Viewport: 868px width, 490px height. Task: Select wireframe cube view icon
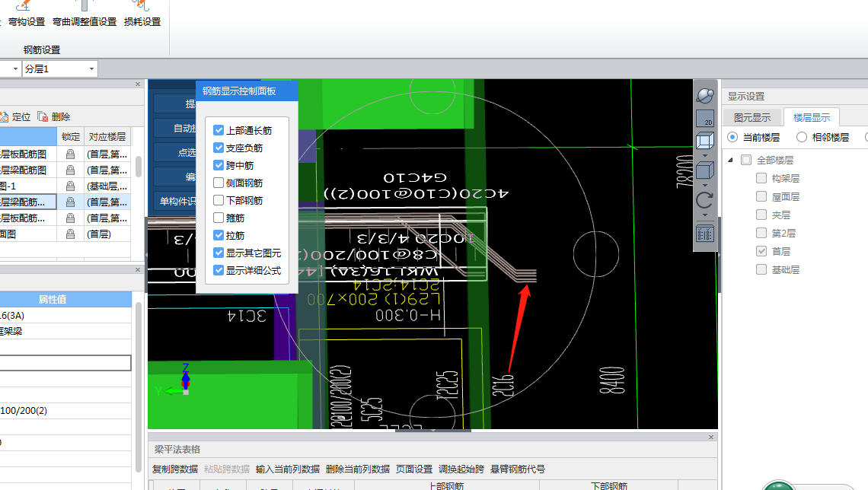(x=705, y=141)
